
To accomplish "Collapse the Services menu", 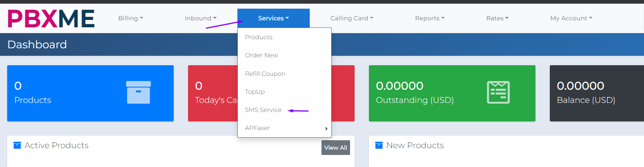I will point(273,18).
